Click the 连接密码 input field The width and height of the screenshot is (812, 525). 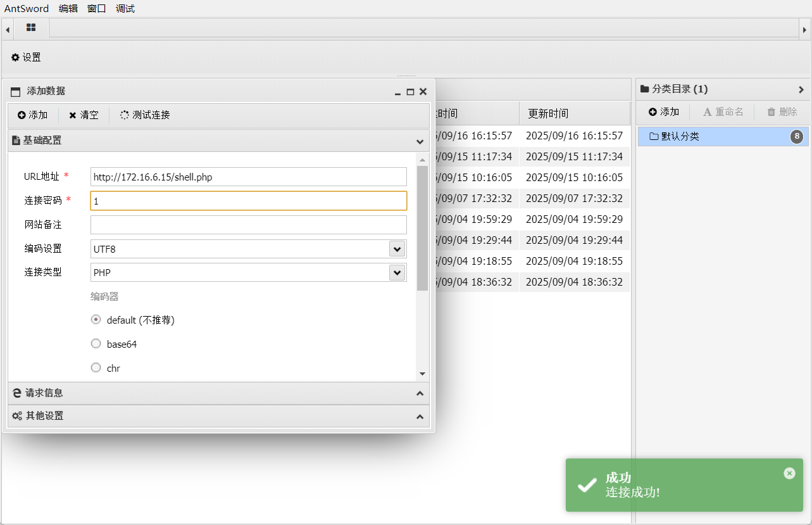tap(249, 201)
